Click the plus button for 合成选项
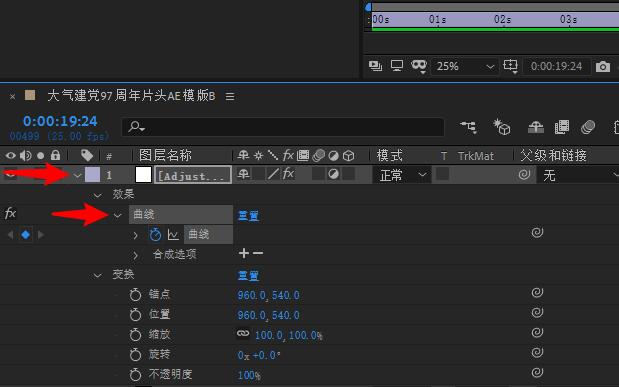The height and width of the screenshot is (387, 619). [x=244, y=253]
